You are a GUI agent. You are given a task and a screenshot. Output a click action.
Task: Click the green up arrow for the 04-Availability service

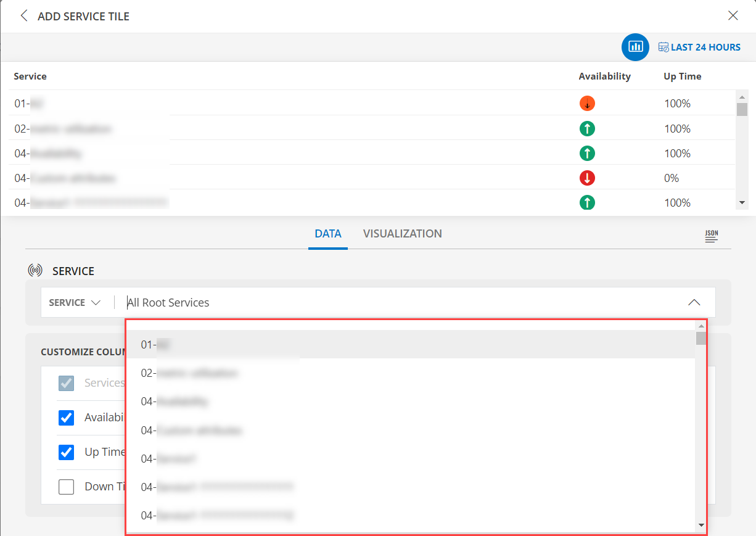click(587, 153)
